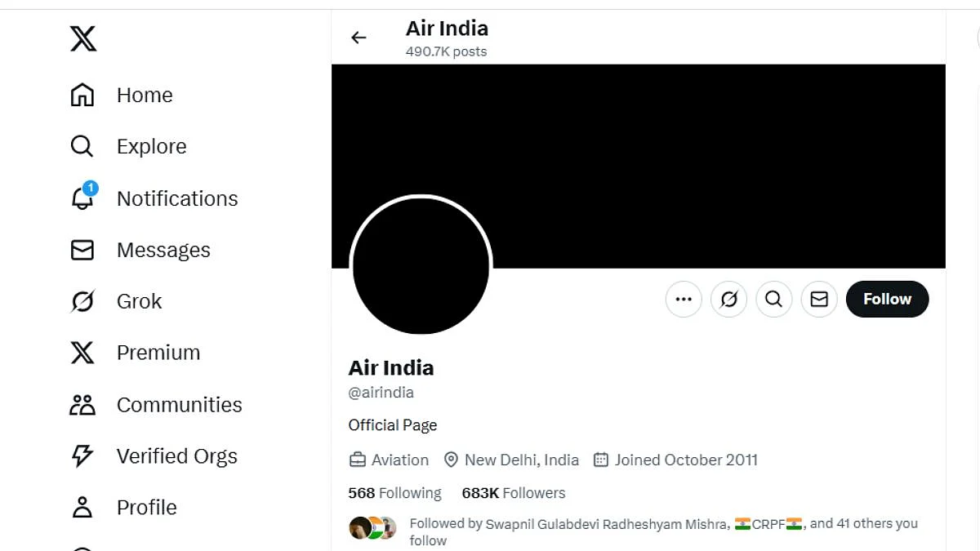Click the Grok icon beside Follow

click(x=729, y=300)
